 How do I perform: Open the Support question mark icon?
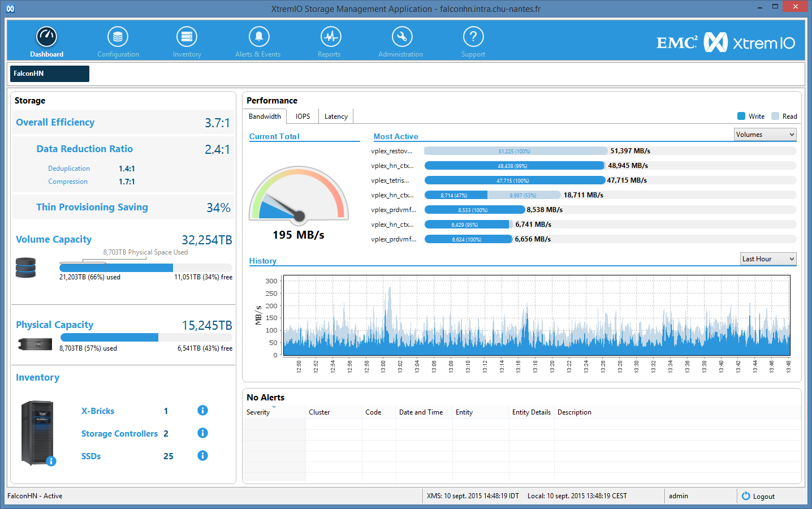click(473, 37)
